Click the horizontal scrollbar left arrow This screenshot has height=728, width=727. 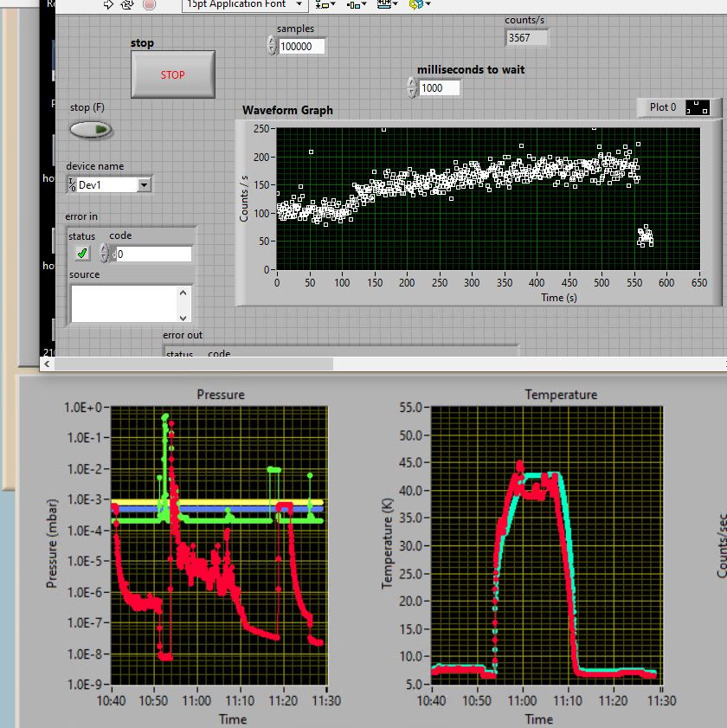[x=47, y=364]
